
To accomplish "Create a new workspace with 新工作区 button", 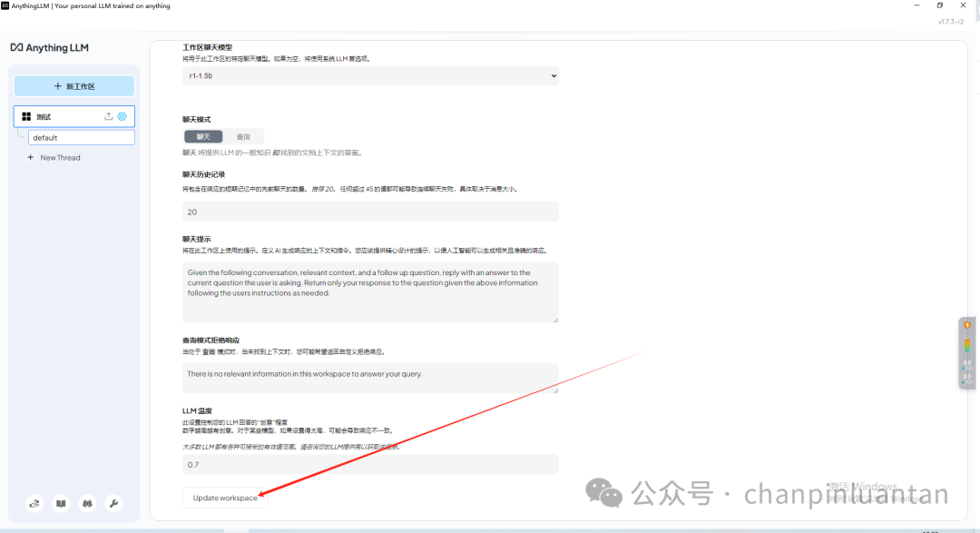I will click(x=74, y=86).
